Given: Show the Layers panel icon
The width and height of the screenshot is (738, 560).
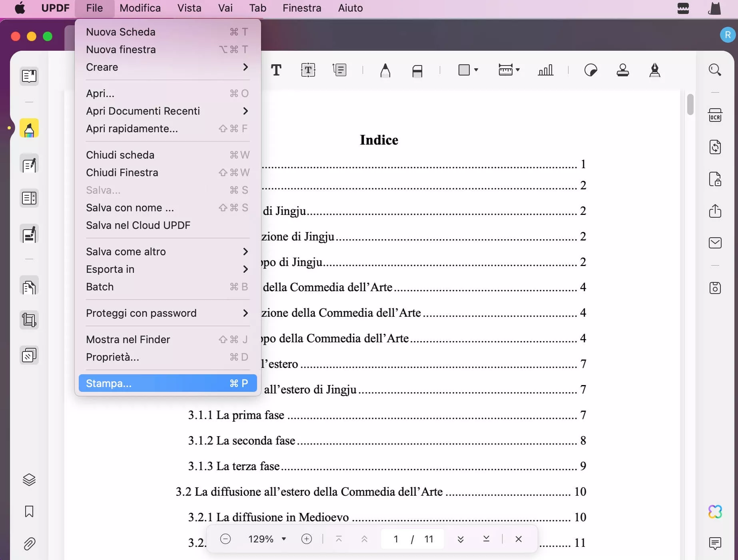Looking at the screenshot, I should tap(29, 480).
